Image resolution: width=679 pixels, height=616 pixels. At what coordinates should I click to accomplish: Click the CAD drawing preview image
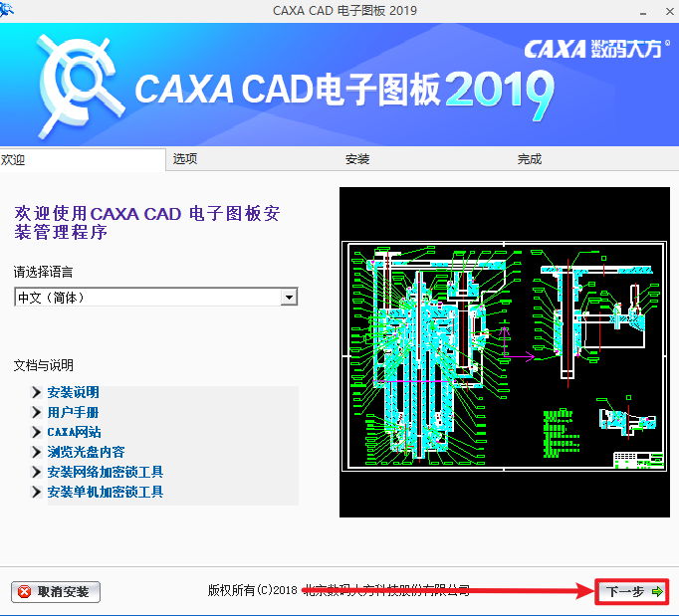tap(505, 352)
